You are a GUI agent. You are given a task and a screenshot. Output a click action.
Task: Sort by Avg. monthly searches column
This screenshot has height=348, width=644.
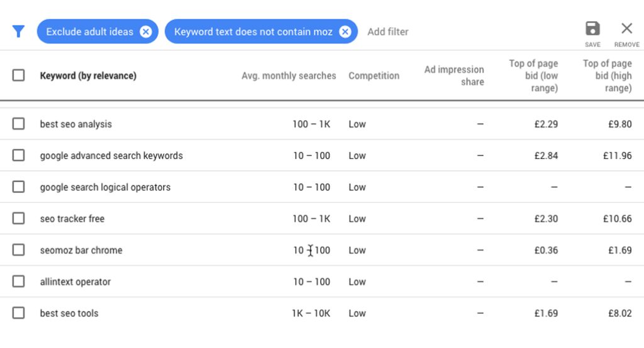289,76
